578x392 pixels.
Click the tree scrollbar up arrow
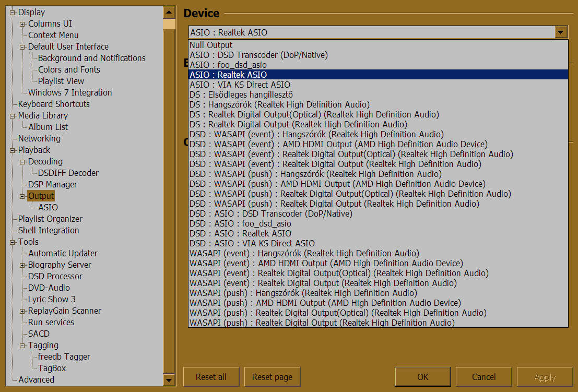169,13
